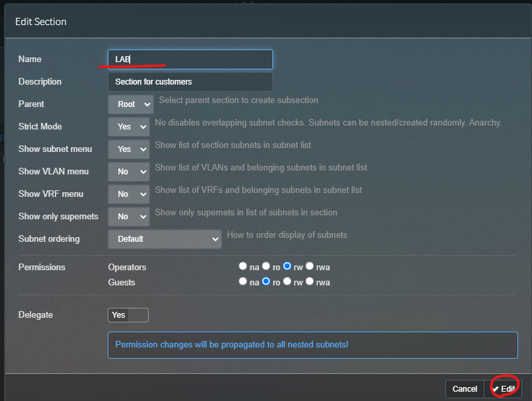
Task: Click the Parent label
Action: pyautogui.click(x=31, y=104)
